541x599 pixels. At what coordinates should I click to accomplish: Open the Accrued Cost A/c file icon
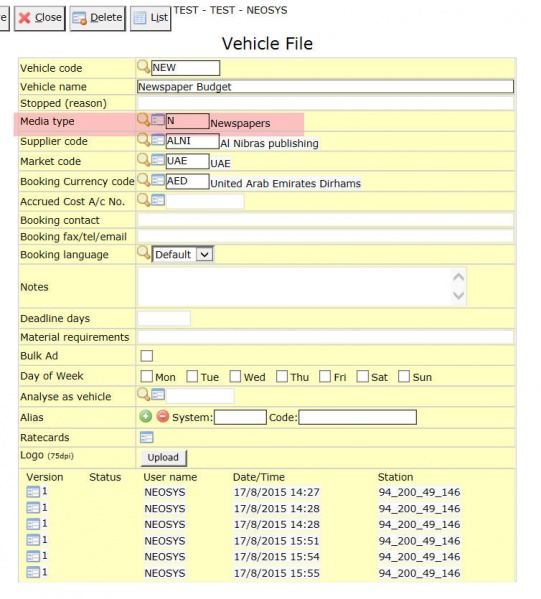click(x=158, y=200)
